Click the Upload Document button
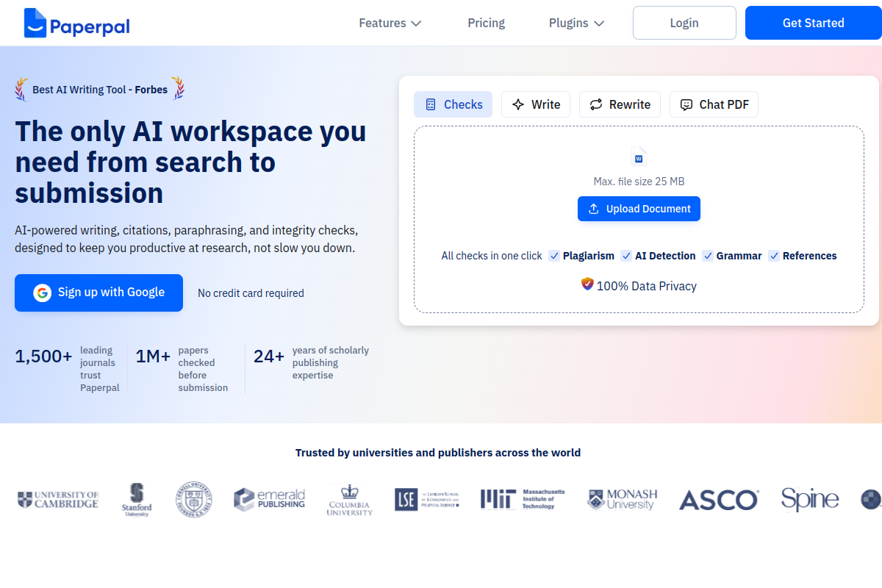Image resolution: width=882 pixels, height=588 pixels. point(639,209)
